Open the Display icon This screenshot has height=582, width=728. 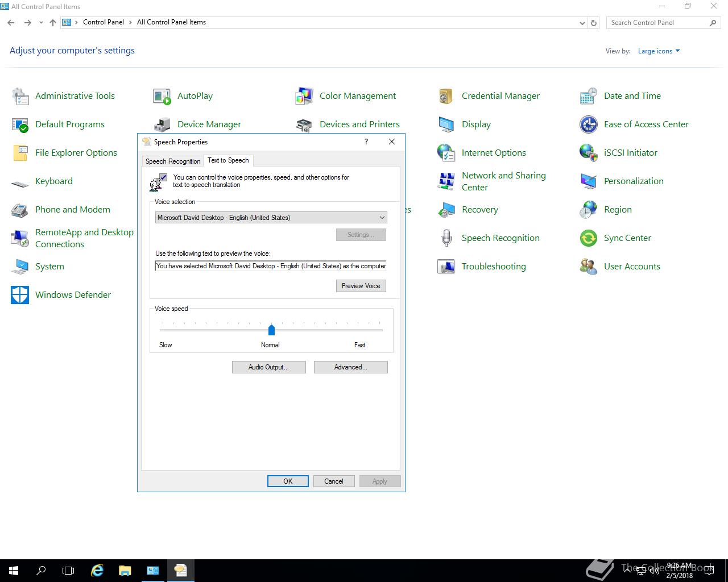[x=446, y=124]
